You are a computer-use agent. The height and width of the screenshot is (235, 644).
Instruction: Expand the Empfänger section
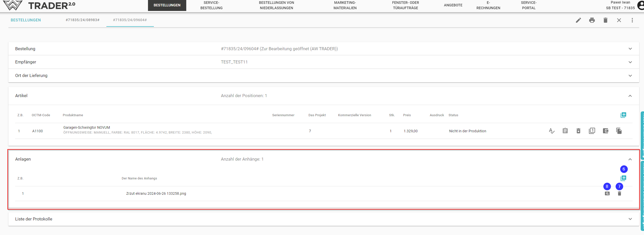(x=630, y=62)
